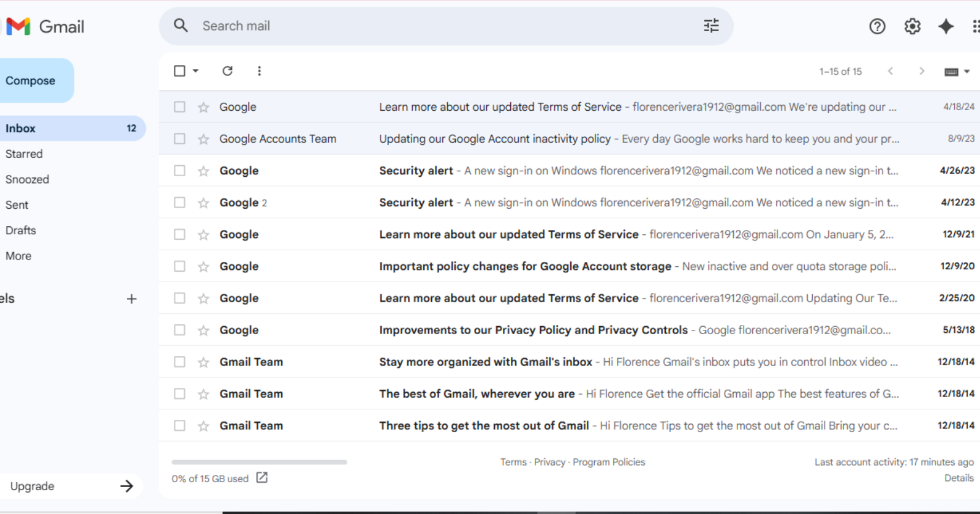This screenshot has height=514, width=980.
Task: Tick checkbox for Important policy changes email
Action: (x=179, y=266)
